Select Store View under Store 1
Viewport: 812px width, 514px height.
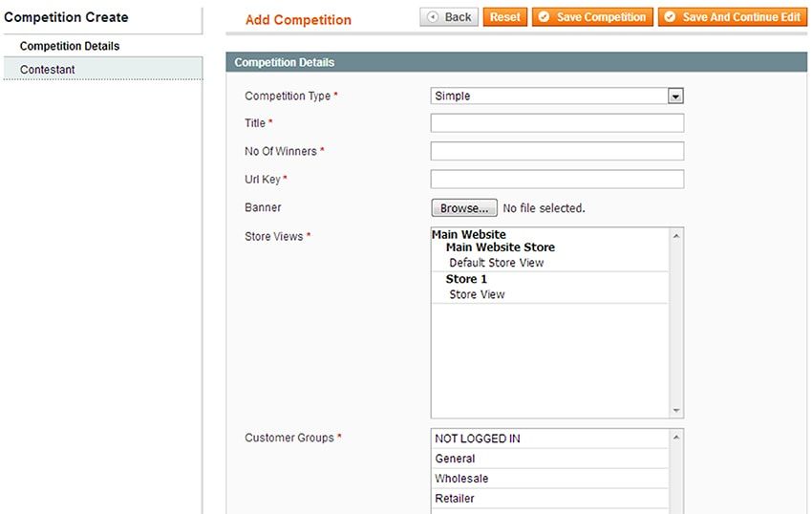(477, 294)
